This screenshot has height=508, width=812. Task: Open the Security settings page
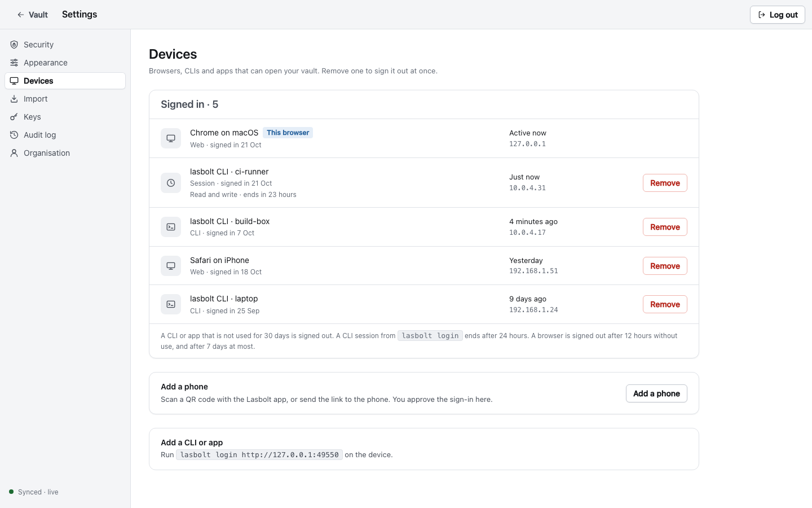65,45
